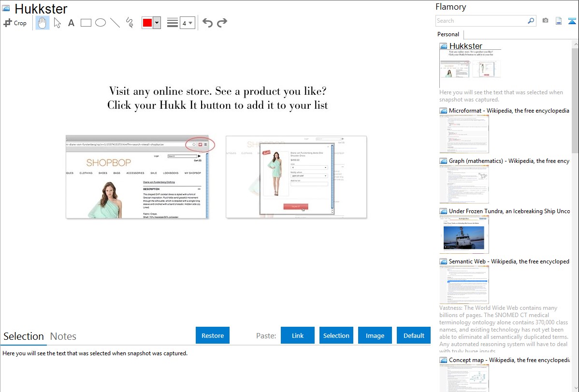Undo the last edit

coord(207,23)
